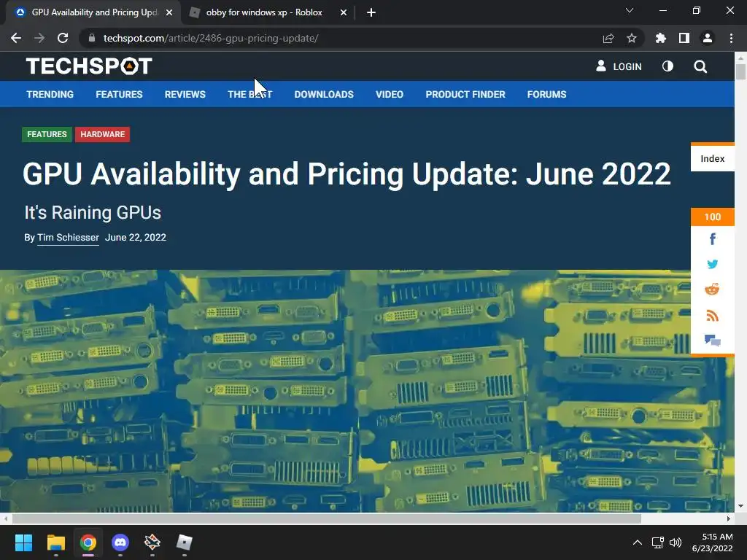Open author Tim Schiesser's page
This screenshot has width=747, height=560.
[x=68, y=237]
